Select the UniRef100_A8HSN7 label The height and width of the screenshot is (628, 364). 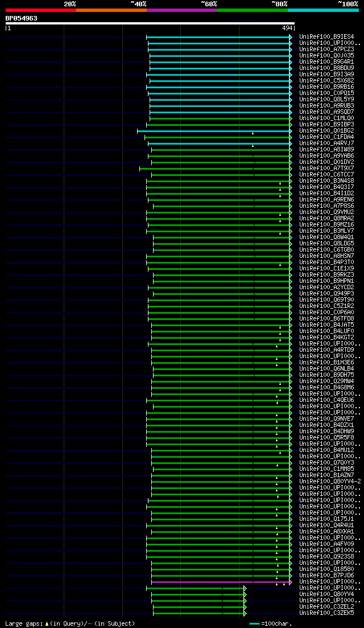click(326, 256)
